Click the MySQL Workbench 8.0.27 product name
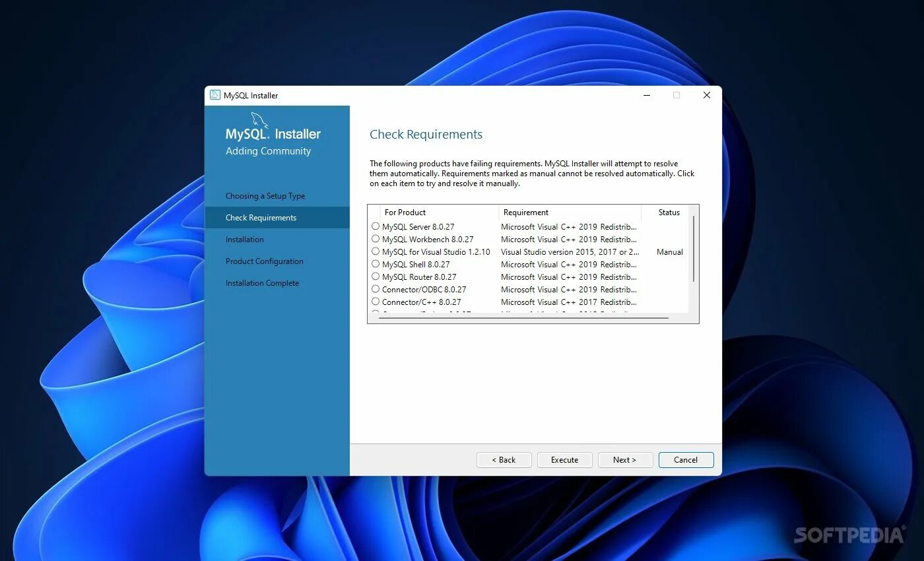The image size is (924, 561). click(x=428, y=240)
